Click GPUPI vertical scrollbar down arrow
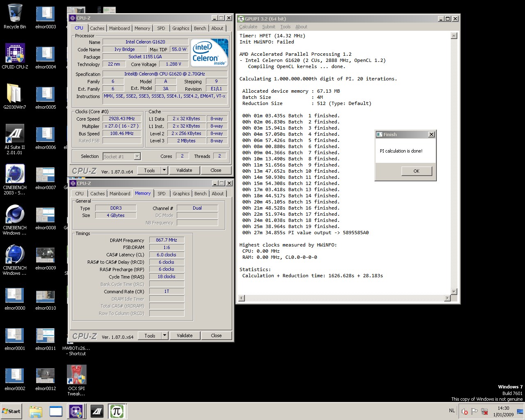The height and width of the screenshot is (420, 525). coord(454,292)
